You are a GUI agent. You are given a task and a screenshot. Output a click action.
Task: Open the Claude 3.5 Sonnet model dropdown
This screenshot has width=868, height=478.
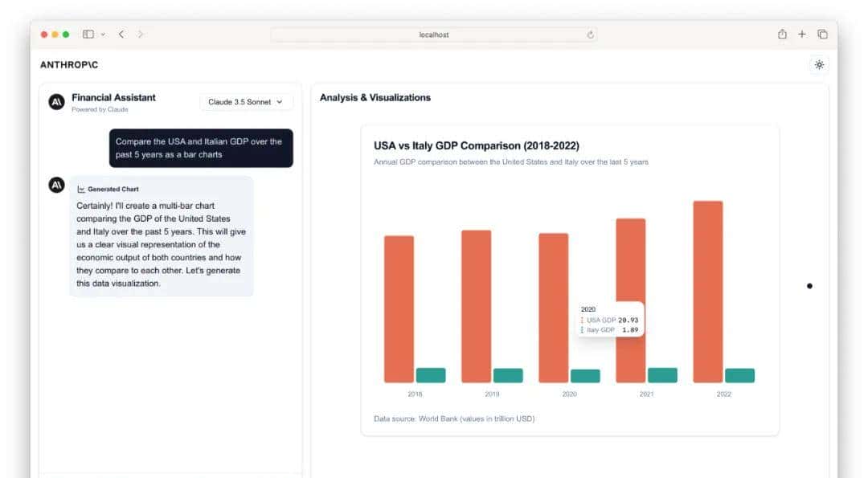click(x=246, y=102)
